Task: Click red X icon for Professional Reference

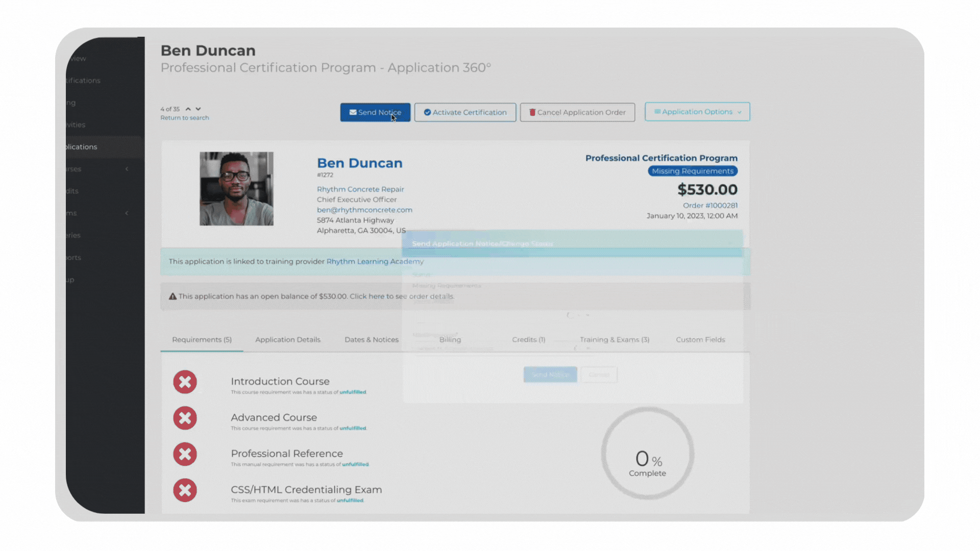Action: pyautogui.click(x=185, y=454)
